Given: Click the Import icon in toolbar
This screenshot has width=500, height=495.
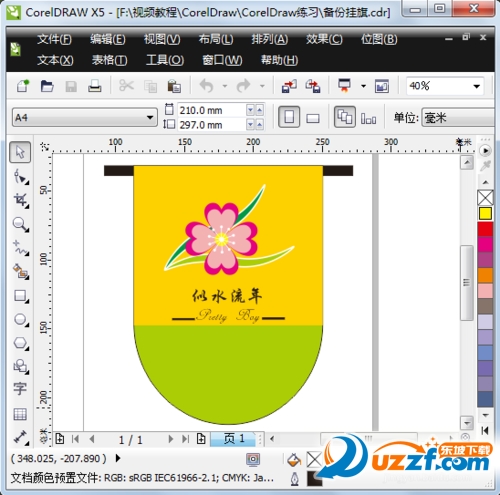Looking at the screenshot, I should pos(289,86).
